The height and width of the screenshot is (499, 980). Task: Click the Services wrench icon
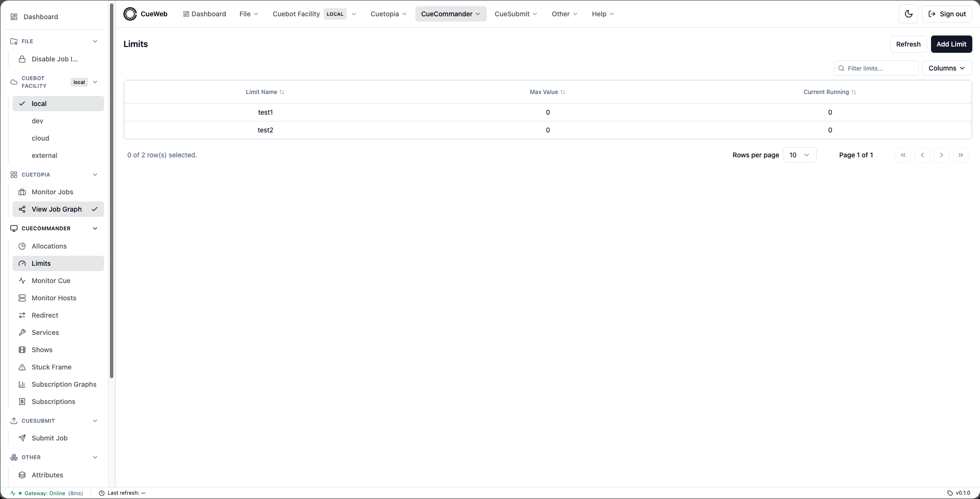click(x=22, y=333)
